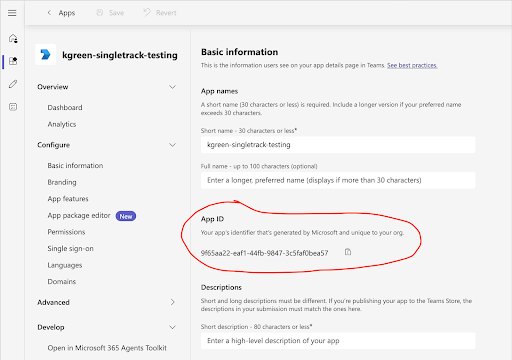Copy the App ID with the clipboard icon
Image resolution: width=512 pixels, height=360 pixels.
tap(348, 252)
